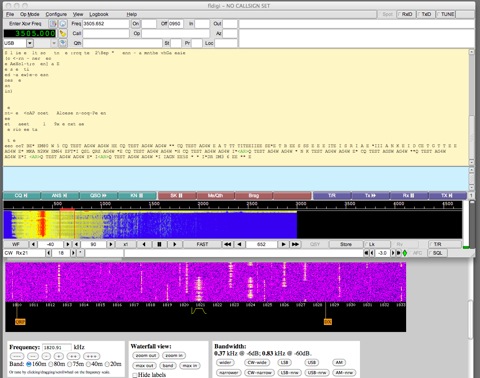Step cursor frequency up from 652
480x378 pixels.
[x=284, y=244]
